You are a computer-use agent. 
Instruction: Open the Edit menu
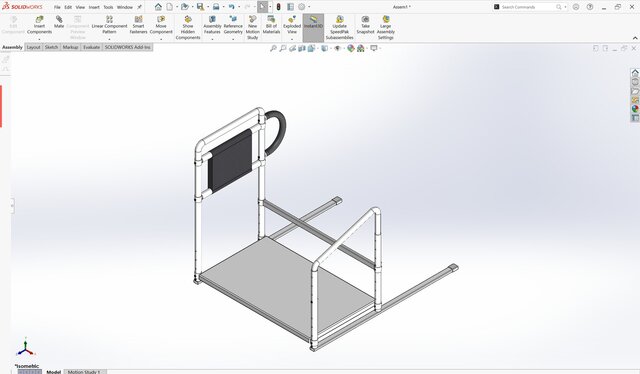68,7
